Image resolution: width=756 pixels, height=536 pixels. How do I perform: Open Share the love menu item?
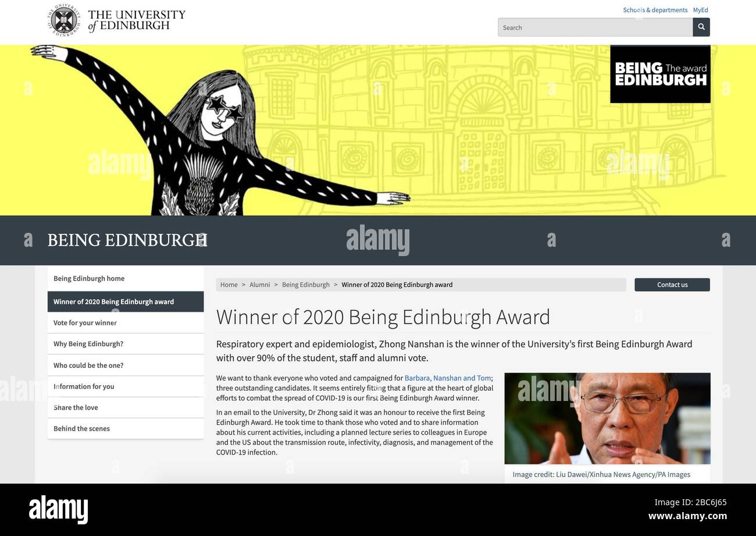coord(126,407)
